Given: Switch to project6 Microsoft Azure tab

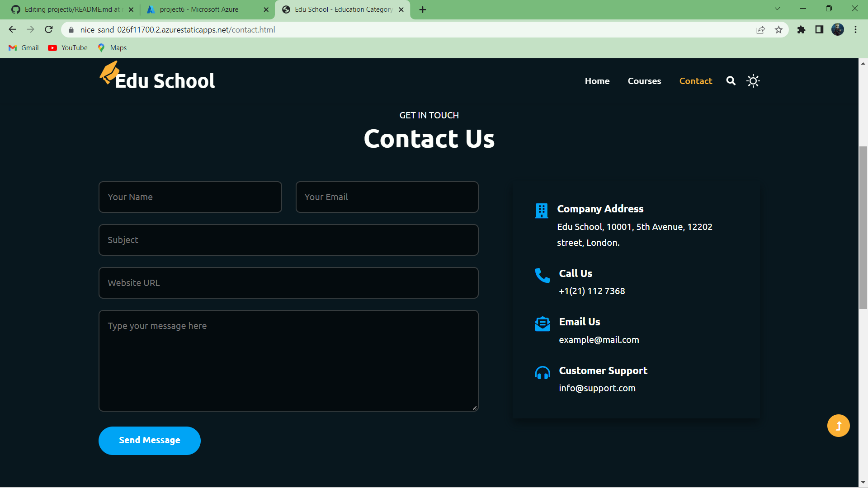Looking at the screenshot, I should coord(199,9).
